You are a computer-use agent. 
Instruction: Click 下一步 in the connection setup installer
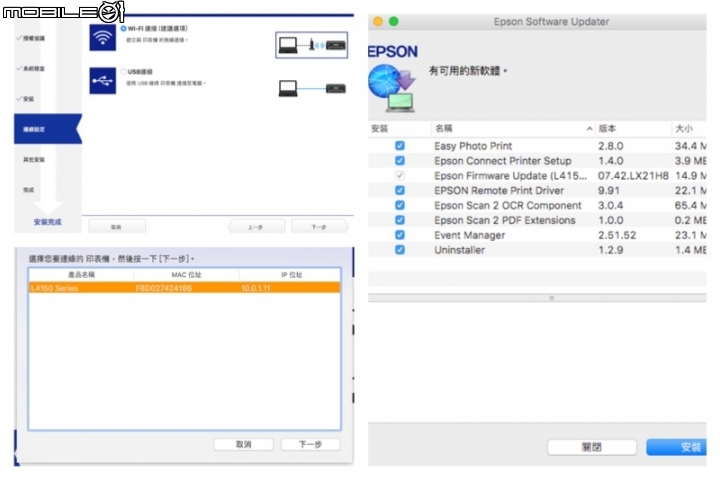[x=319, y=227]
